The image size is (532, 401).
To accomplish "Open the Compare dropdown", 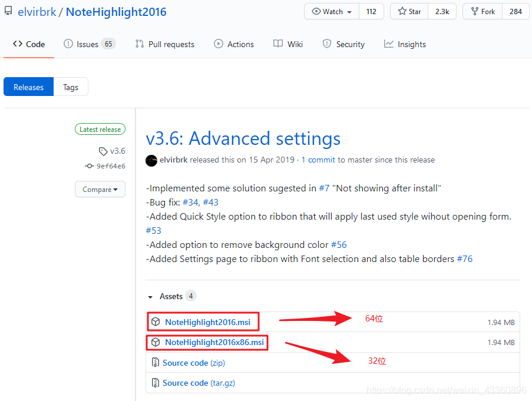I will tap(100, 189).
